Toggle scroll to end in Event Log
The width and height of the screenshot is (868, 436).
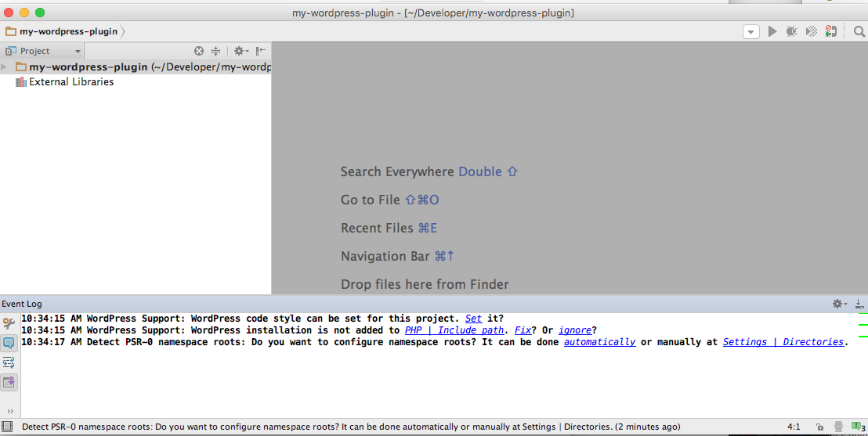coord(9,382)
